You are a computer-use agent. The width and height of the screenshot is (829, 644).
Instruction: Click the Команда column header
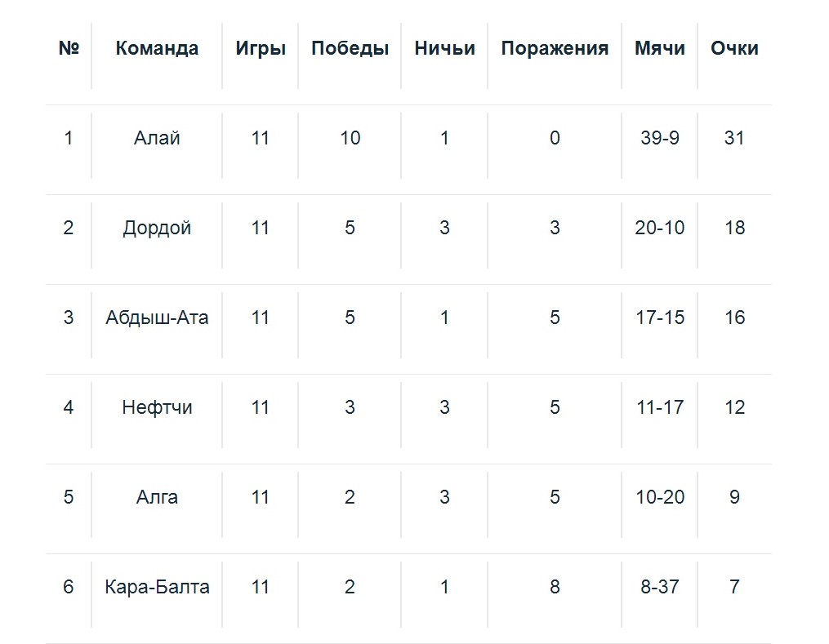click(x=157, y=48)
